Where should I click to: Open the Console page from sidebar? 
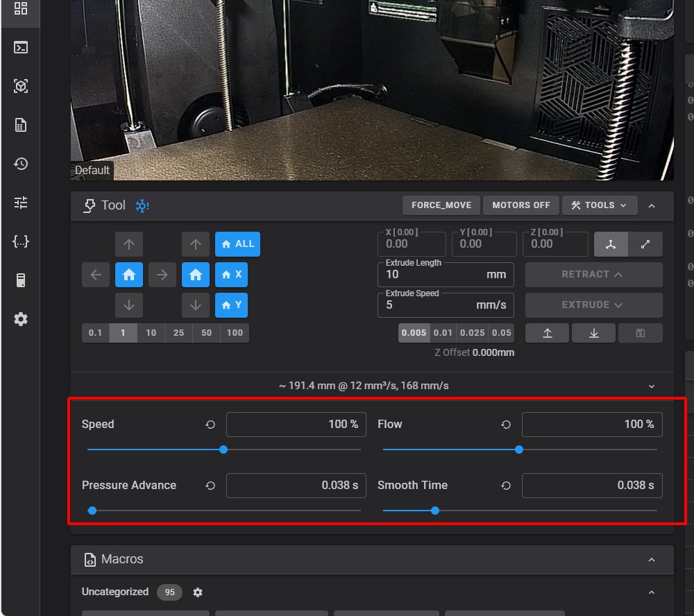[21, 47]
